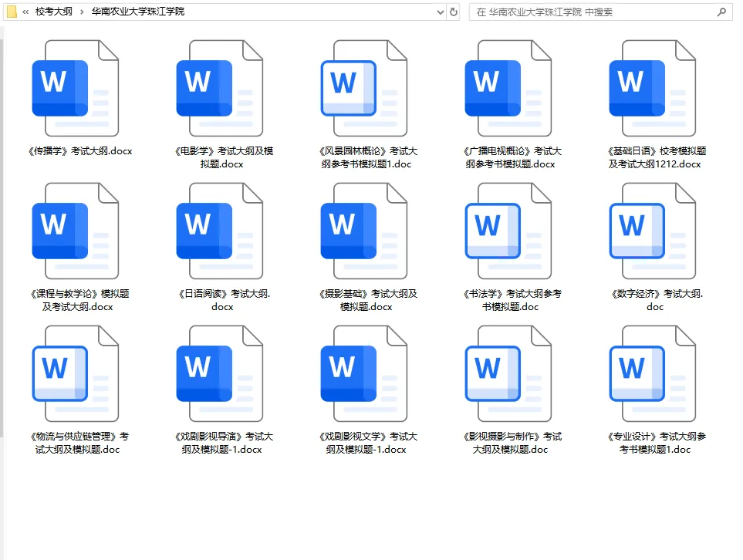This screenshot has height=560, width=743.
Task: Click file name 《日语阅读》考试大纲.docx
Action: pyautogui.click(x=223, y=300)
